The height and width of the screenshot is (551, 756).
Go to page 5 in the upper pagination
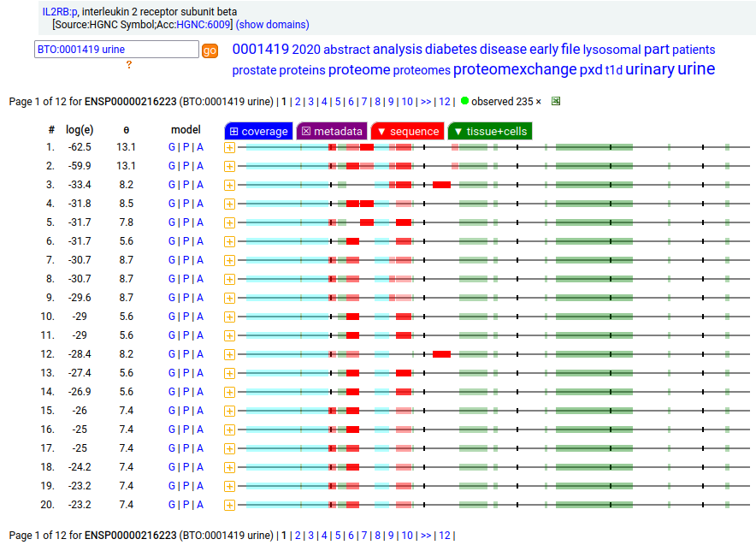[x=338, y=102]
